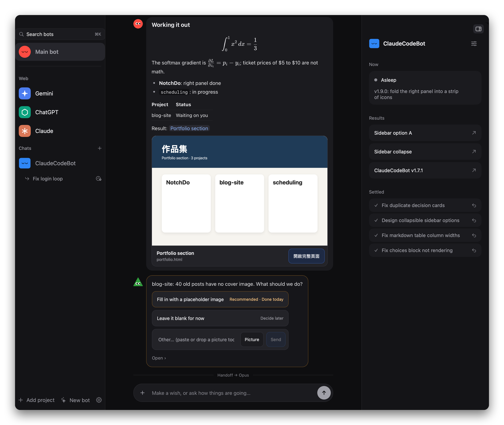
Task: Click the clock icon on Fix login loop
Action: [x=98, y=179]
